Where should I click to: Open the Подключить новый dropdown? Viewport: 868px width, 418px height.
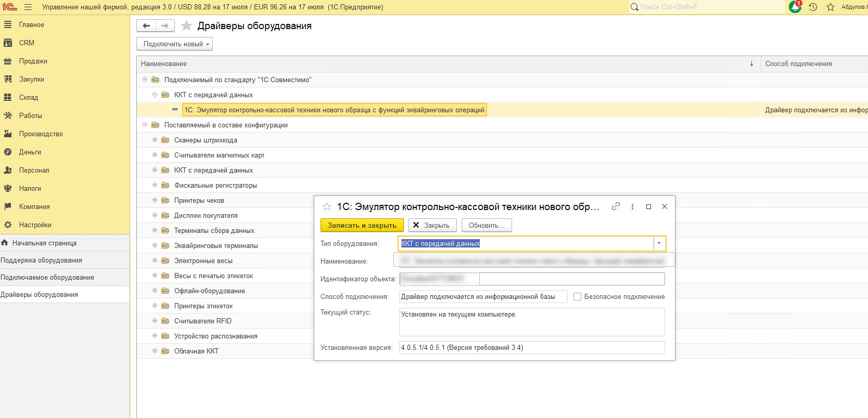coord(174,44)
